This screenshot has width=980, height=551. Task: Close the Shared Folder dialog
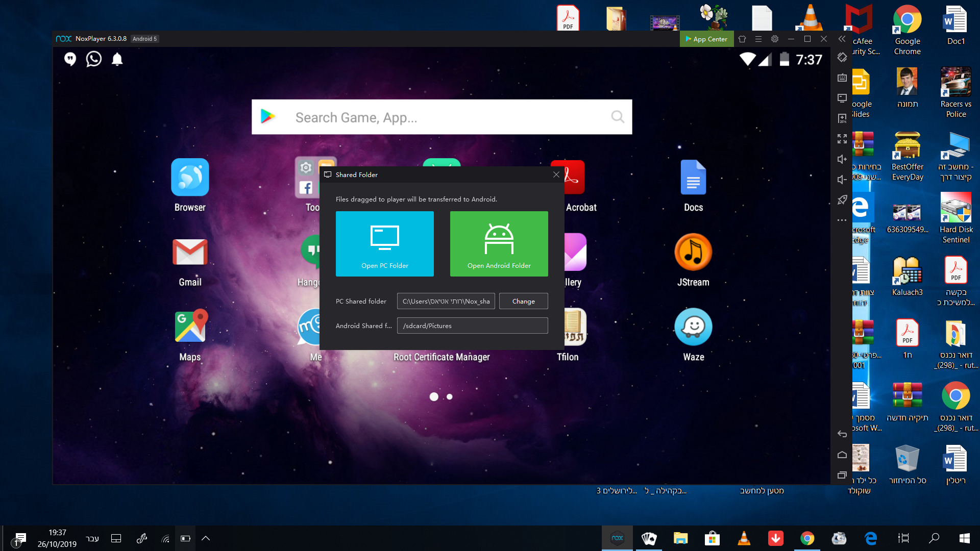coord(556,174)
